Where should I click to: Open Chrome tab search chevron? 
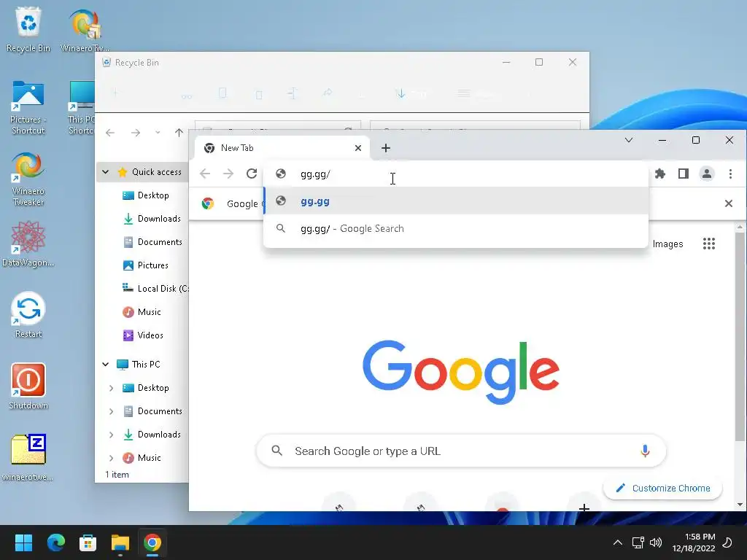coord(629,140)
